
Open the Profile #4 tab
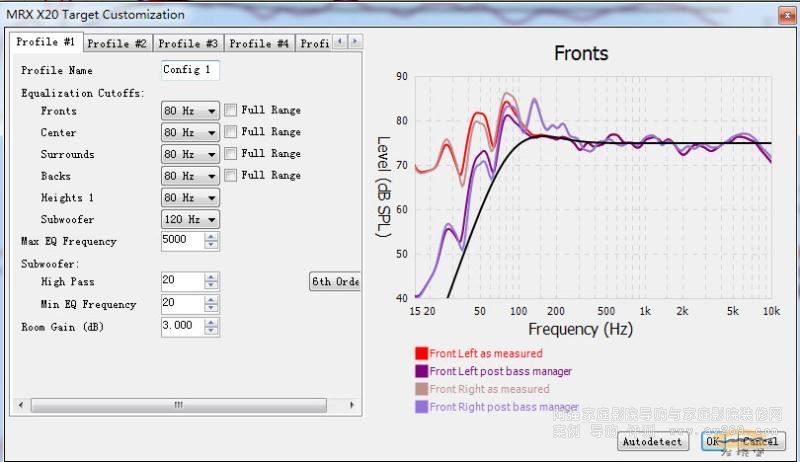(259, 44)
